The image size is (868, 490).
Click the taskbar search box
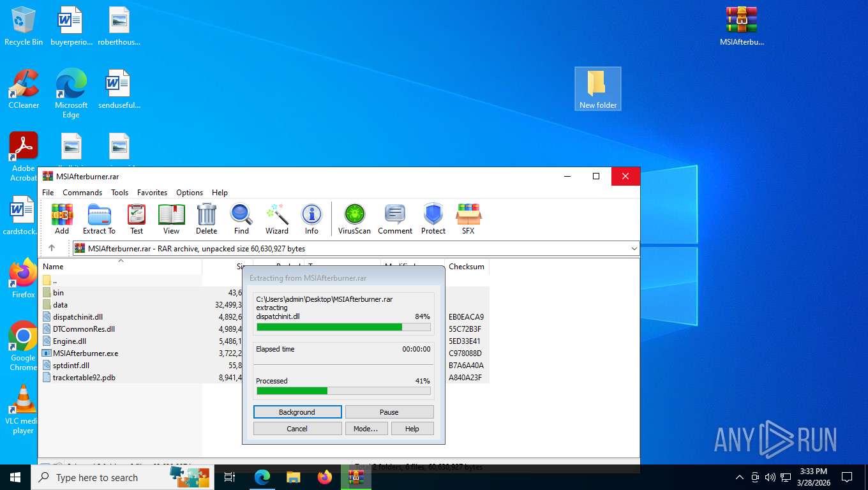[122, 477]
